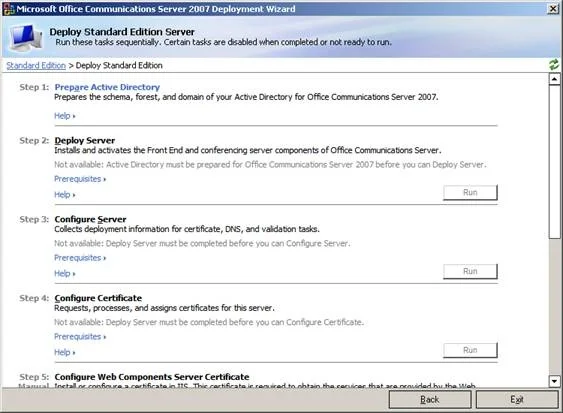Screen dimensions: 563x413
Task: Expand Prerequisites under Deploy Server
Action: pyautogui.click(x=80, y=179)
